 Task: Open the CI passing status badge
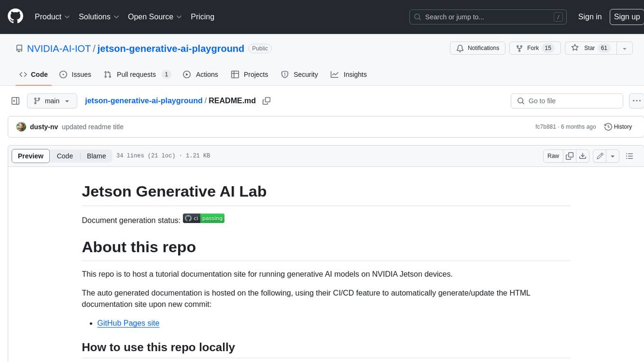(x=204, y=218)
